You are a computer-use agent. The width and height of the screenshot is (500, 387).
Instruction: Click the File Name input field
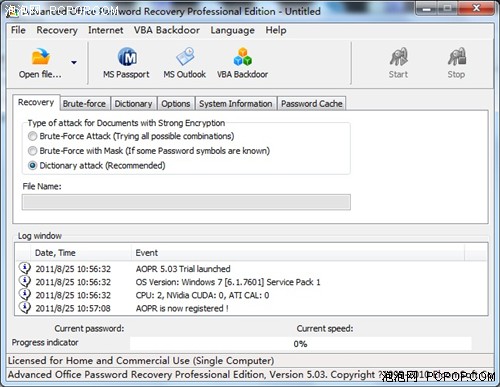tap(186, 202)
